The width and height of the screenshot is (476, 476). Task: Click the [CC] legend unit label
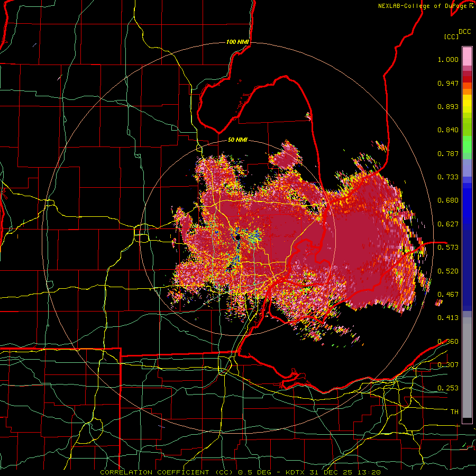click(x=451, y=36)
